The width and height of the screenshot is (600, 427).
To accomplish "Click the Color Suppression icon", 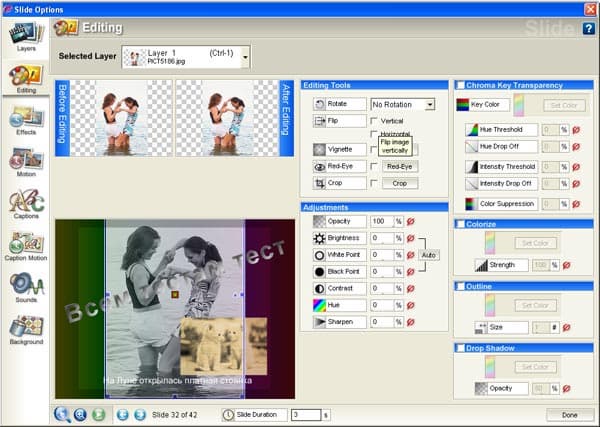I will (x=471, y=204).
